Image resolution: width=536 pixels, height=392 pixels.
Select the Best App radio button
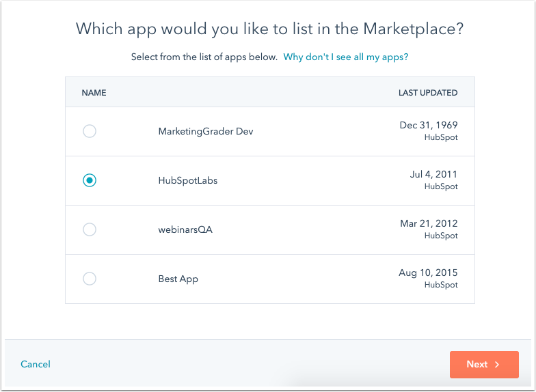90,279
